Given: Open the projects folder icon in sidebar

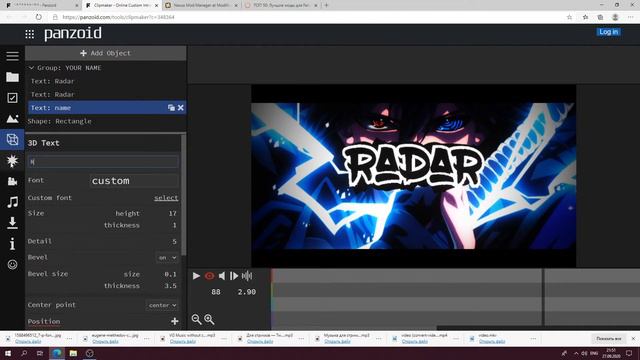Looking at the screenshot, I should [x=12, y=77].
